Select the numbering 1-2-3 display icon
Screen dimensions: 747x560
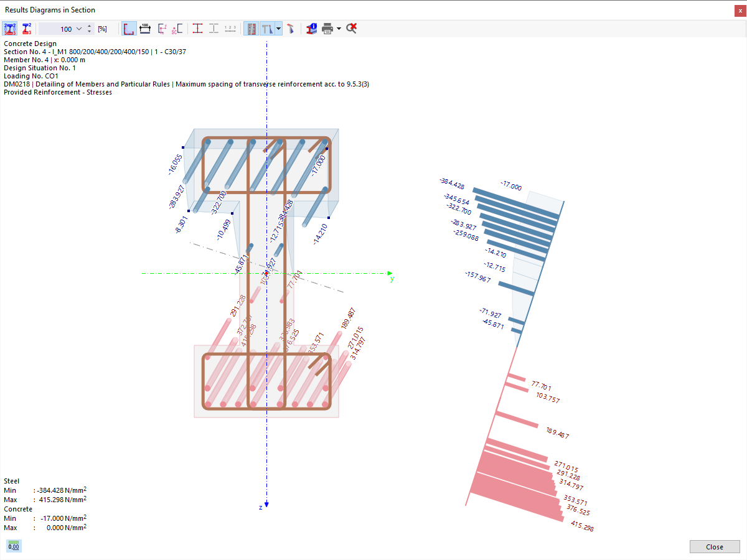tap(230, 28)
